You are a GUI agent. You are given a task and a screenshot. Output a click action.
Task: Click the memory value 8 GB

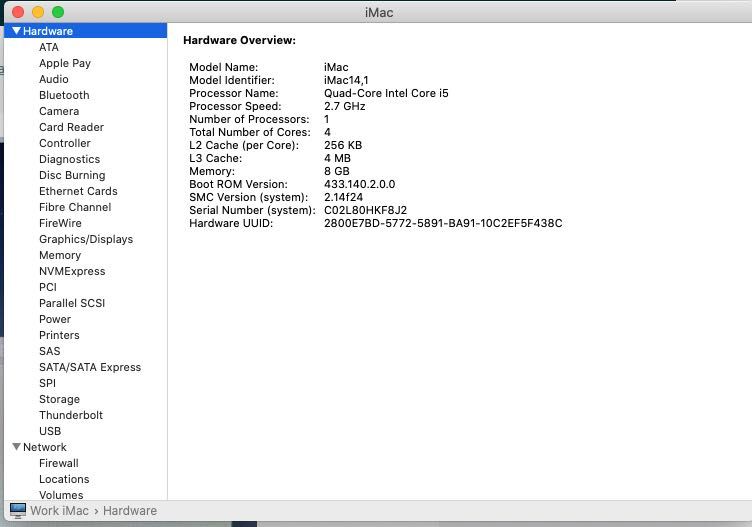[337, 171]
